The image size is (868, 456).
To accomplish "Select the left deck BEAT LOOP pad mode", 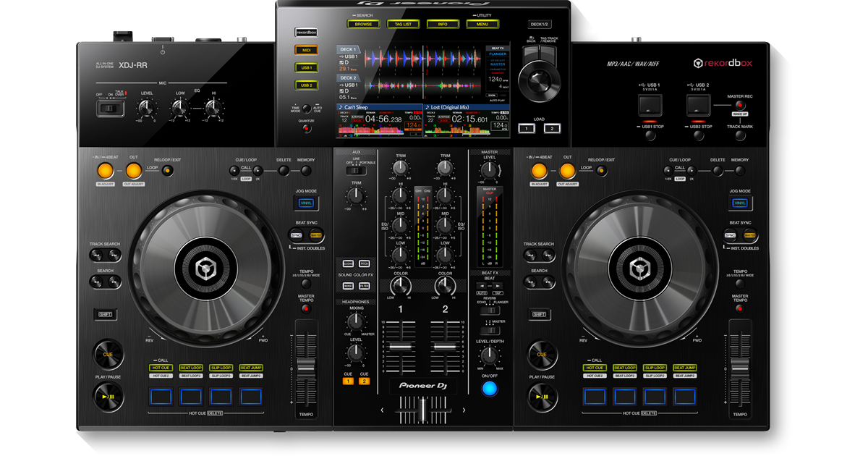I will (x=191, y=368).
